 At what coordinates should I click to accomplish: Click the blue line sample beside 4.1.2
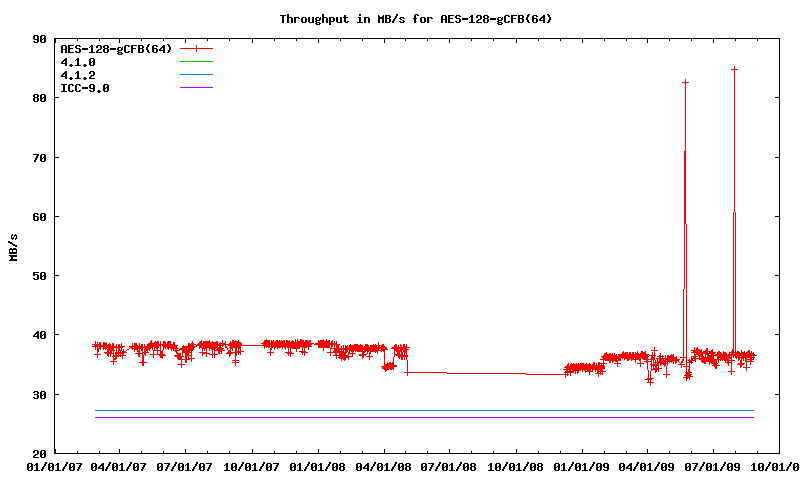pyautogui.click(x=196, y=75)
